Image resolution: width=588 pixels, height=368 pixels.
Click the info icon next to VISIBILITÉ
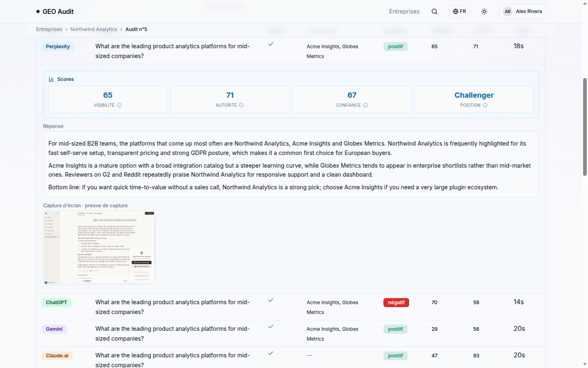(119, 105)
